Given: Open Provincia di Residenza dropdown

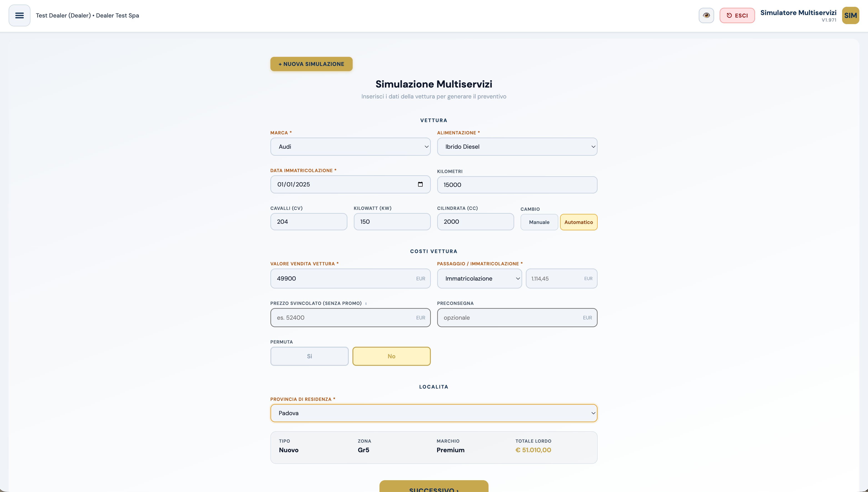Looking at the screenshot, I should 434,413.
